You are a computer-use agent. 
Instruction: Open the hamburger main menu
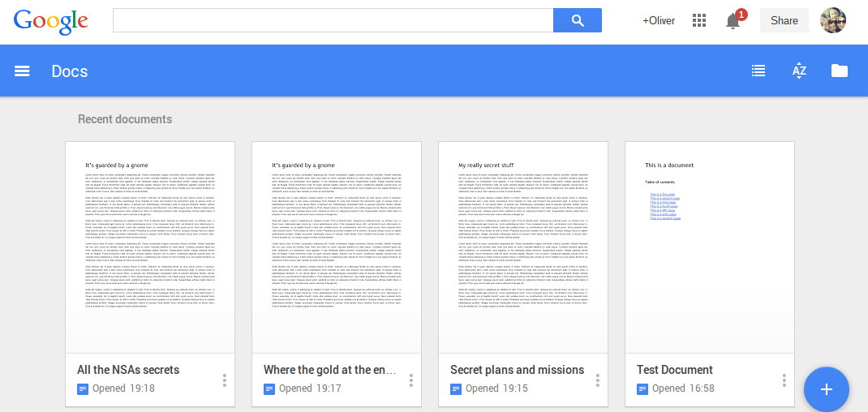(x=22, y=71)
